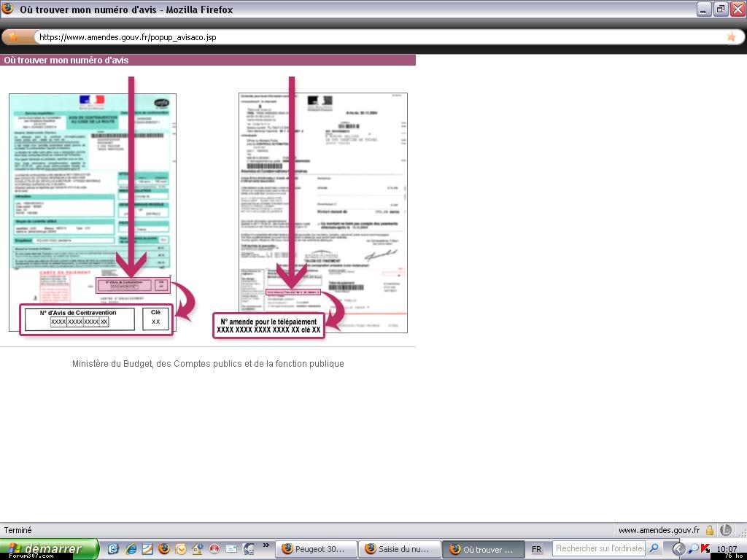This screenshot has height=560, width=747.
Task: Click the status bar add-on icon right of padlock
Action: tap(726, 530)
